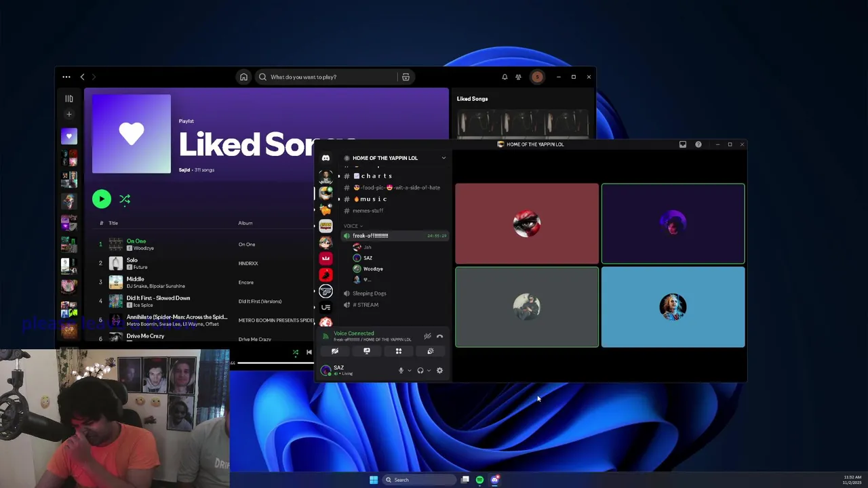This screenshot has width=868, height=488.
Task: Open Spotify three-dot main menu
Action: point(66,77)
